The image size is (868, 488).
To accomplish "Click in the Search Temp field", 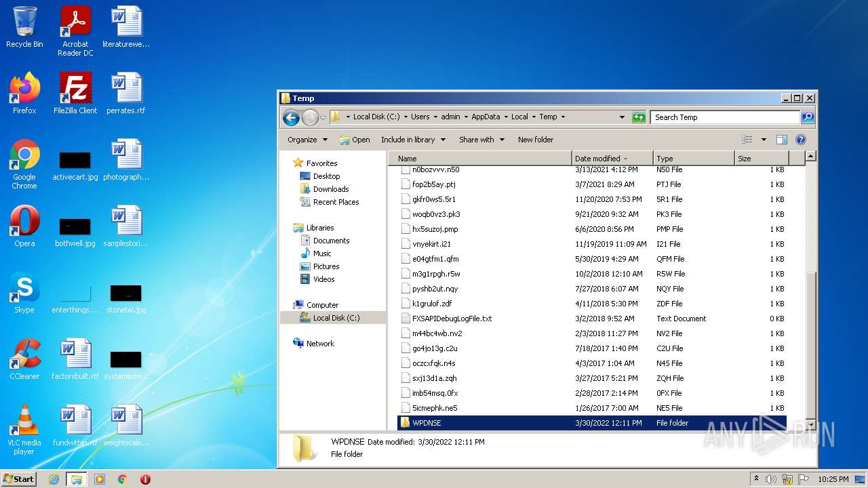I will tap(726, 117).
